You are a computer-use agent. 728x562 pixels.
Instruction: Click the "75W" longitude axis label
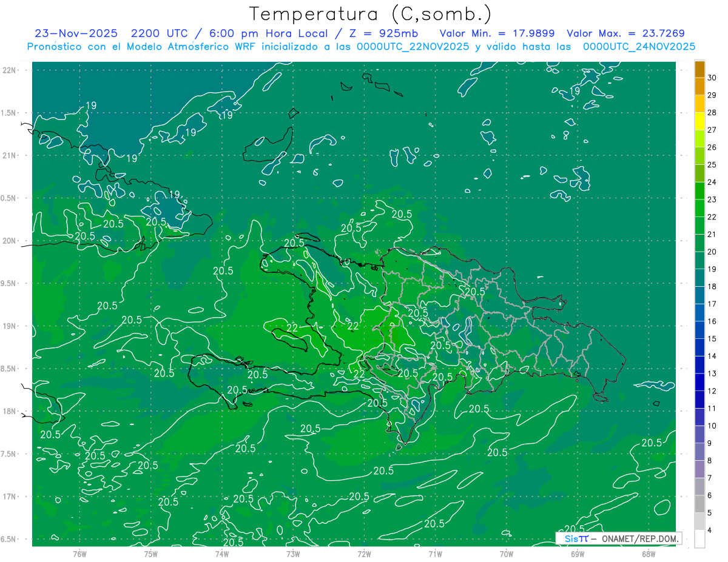pyautogui.click(x=151, y=554)
